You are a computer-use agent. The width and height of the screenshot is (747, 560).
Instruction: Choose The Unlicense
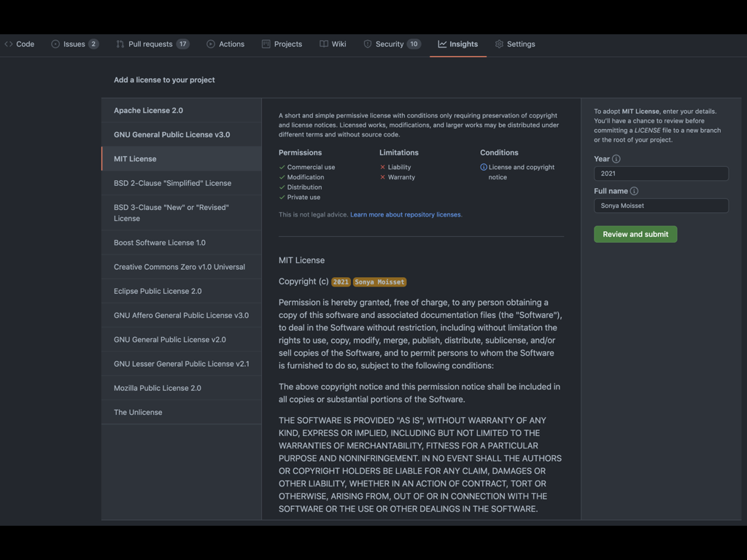point(182,413)
